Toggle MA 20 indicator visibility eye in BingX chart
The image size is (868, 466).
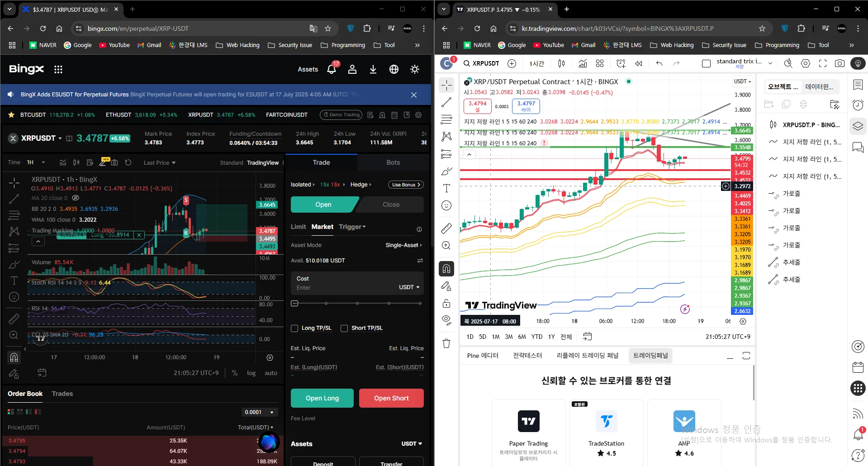tap(76, 198)
